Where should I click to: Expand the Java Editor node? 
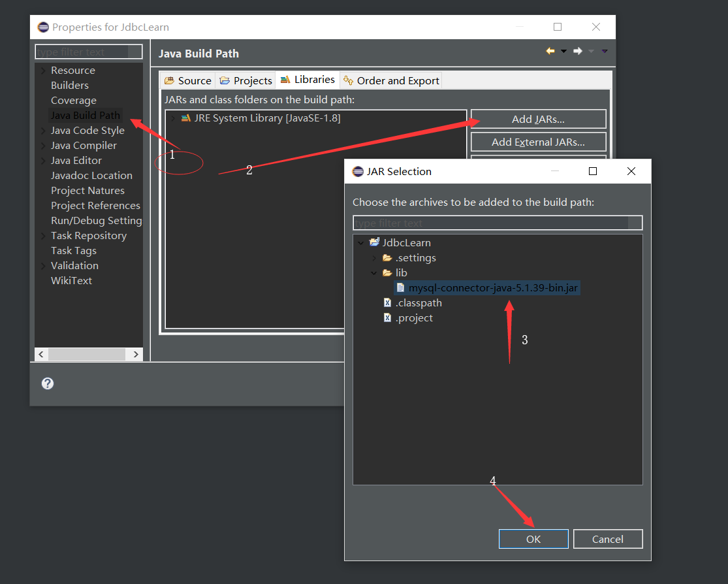click(43, 161)
